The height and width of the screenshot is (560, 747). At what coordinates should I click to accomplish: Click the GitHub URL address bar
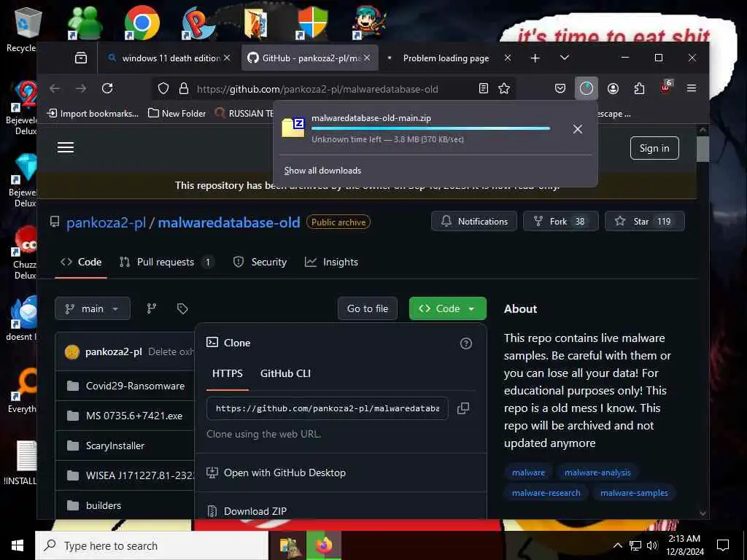coord(333,89)
